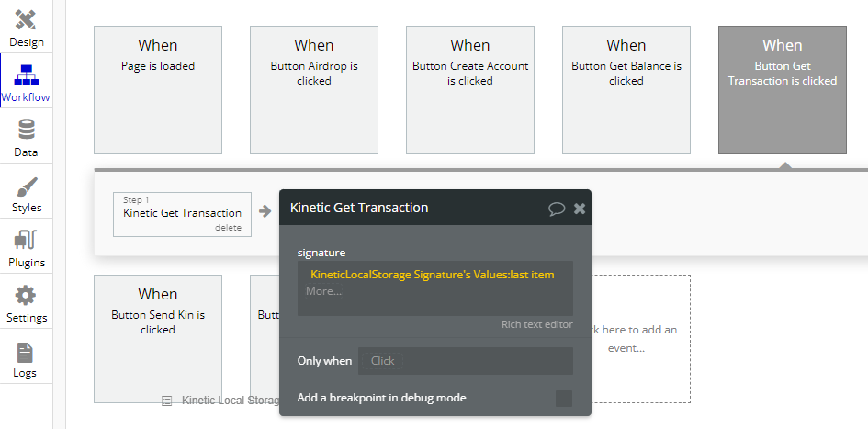This screenshot has width=868, height=429.
Task: Click the Only when condition field
Action: pos(465,361)
